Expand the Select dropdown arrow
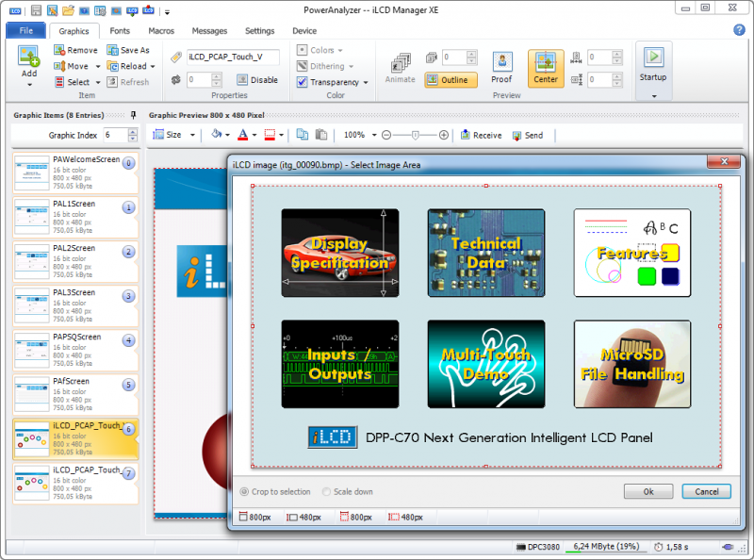 pyautogui.click(x=98, y=82)
